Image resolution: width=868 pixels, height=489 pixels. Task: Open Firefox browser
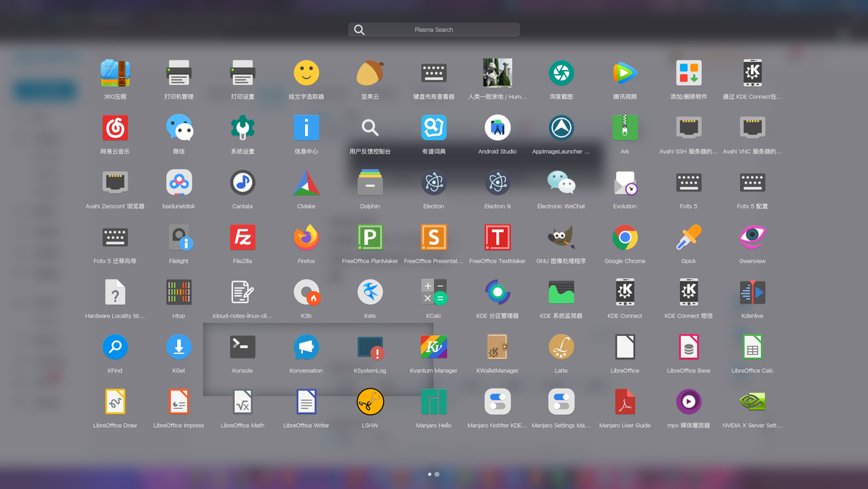click(x=306, y=238)
